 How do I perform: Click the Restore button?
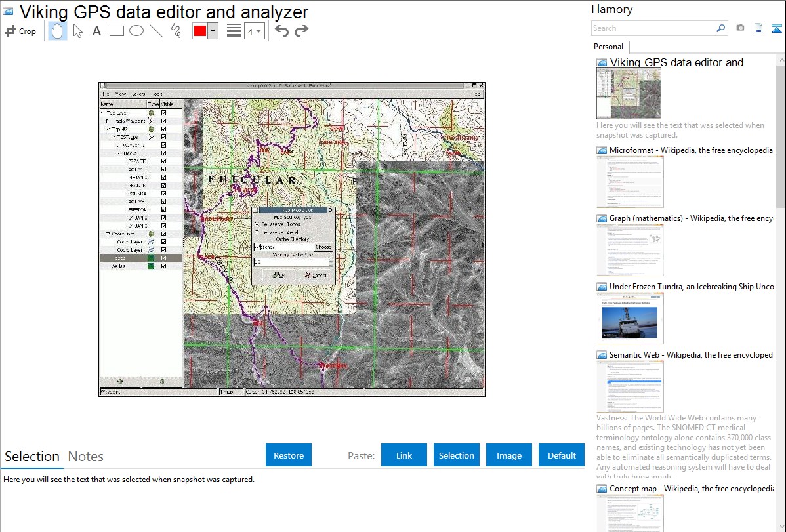(x=289, y=455)
